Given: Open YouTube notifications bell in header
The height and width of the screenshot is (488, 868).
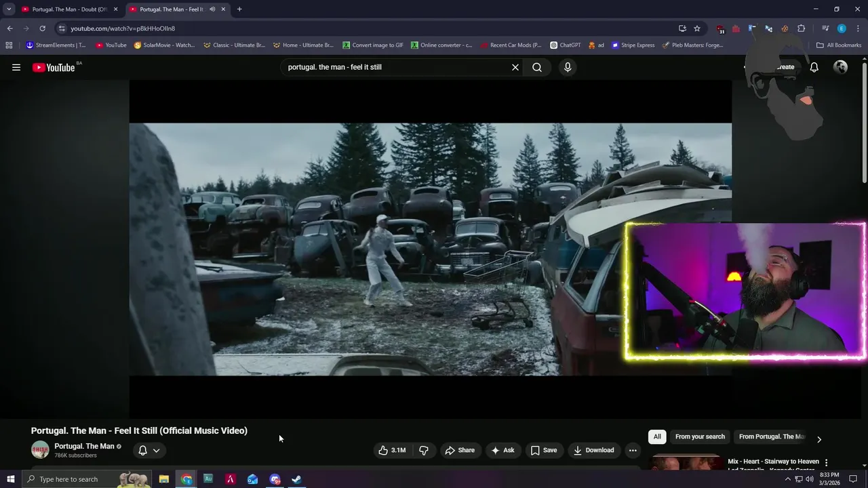Looking at the screenshot, I should coord(814,67).
